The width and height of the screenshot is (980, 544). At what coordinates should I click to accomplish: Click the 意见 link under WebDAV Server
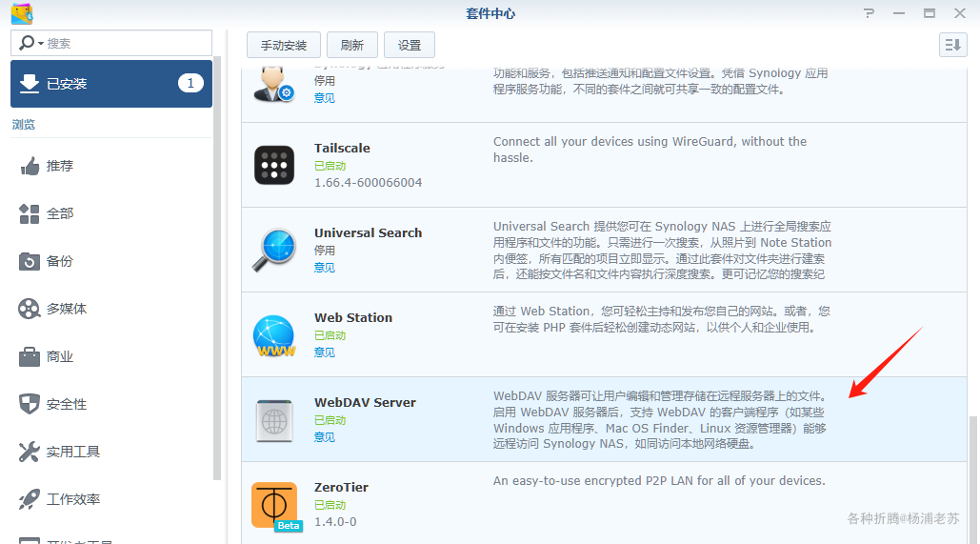click(x=325, y=437)
